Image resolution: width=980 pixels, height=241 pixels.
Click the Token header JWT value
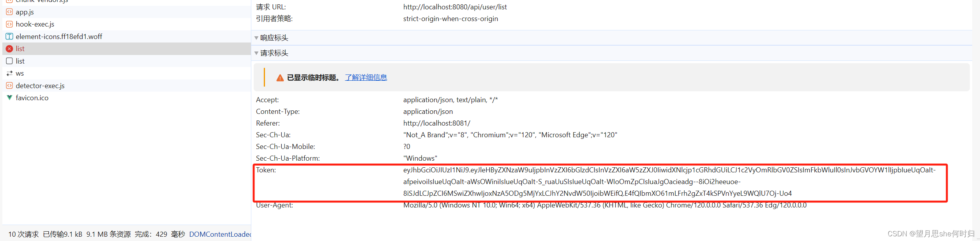tap(669, 182)
